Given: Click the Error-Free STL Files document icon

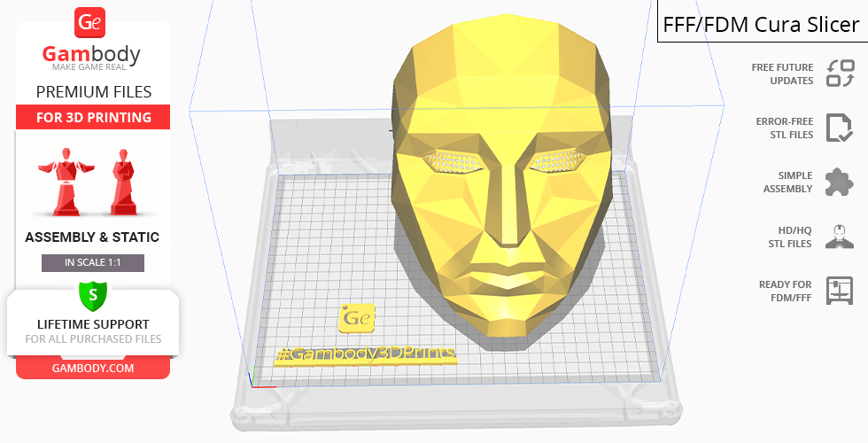Looking at the screenshot, I should (840, 128).
